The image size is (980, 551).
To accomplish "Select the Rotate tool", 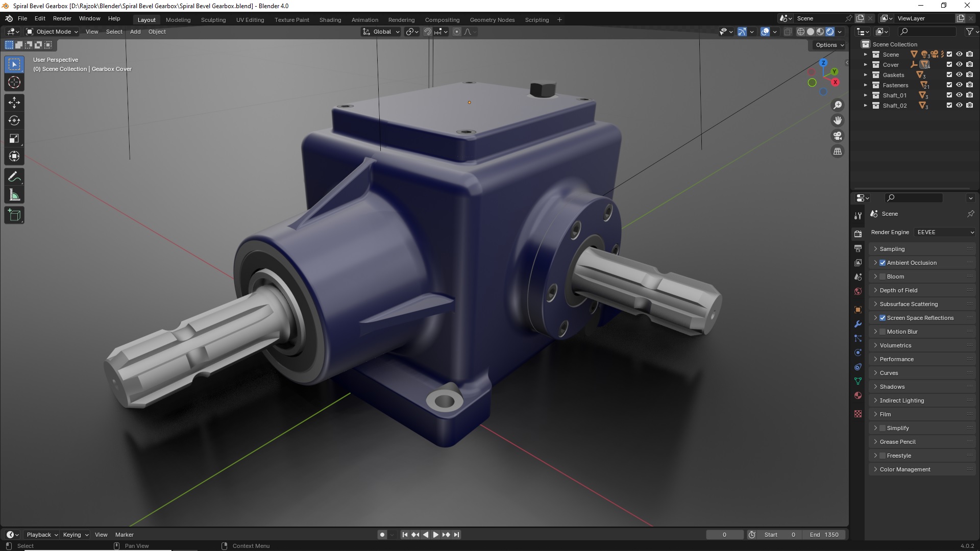I will tap(14, 120).
